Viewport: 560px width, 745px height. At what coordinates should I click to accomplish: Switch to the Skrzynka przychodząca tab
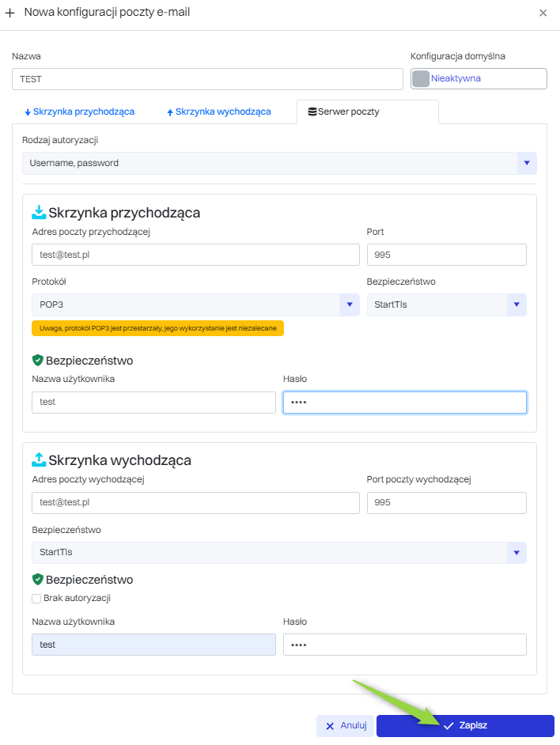(79, 112)
